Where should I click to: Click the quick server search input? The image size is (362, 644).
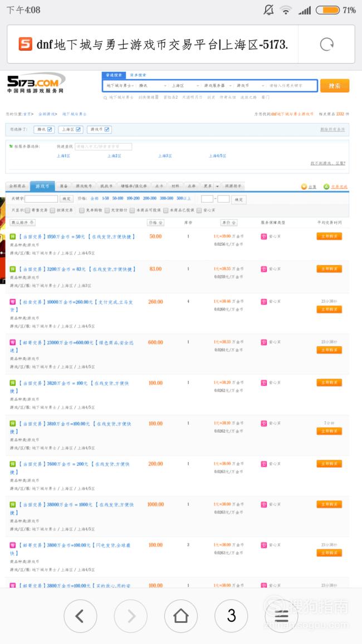[103, 146]
